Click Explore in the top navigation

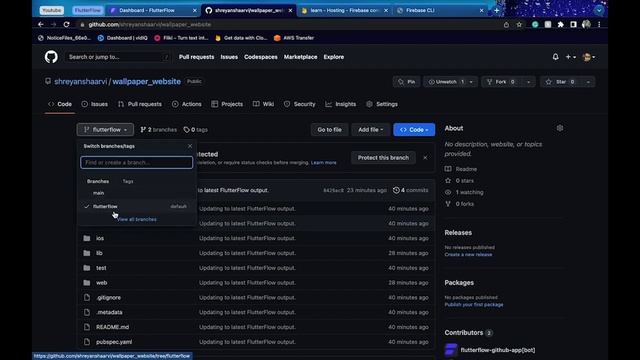[333, 57]
